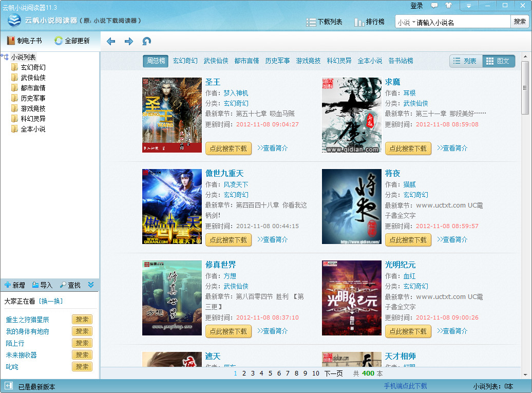This screenshot has width=532, height=393.
Task: Open the 都市言情 folder in tree
Action: (x=33, y=88)
